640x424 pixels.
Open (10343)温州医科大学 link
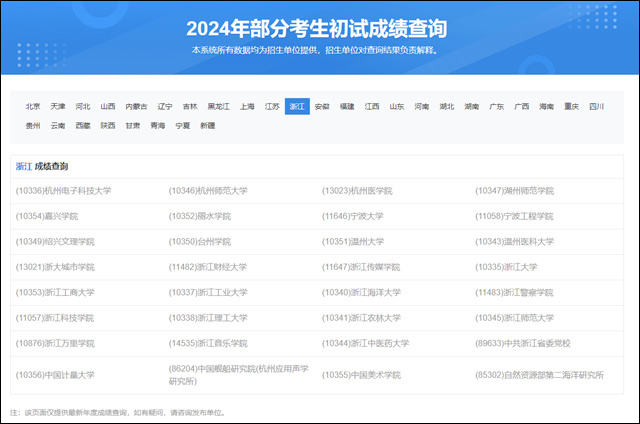514,242
